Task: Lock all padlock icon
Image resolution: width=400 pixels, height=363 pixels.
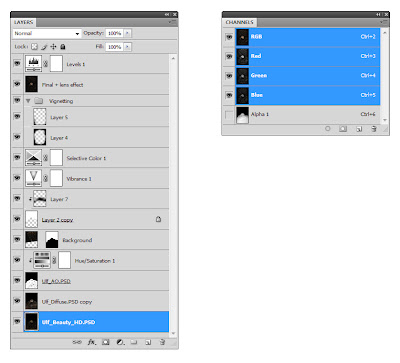Action: pos(63,47)
